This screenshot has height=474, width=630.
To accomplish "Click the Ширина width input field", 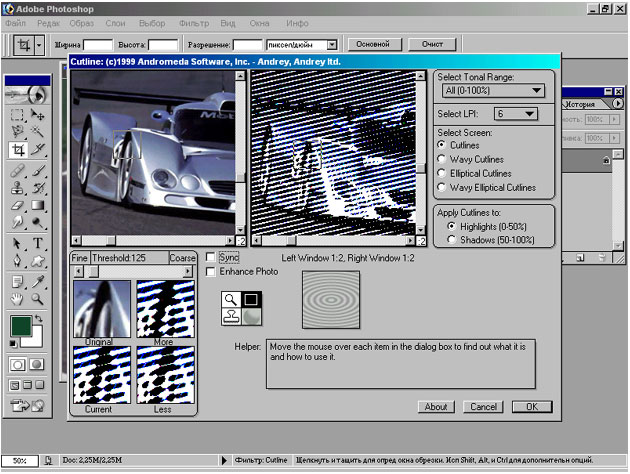I will 98,45.
